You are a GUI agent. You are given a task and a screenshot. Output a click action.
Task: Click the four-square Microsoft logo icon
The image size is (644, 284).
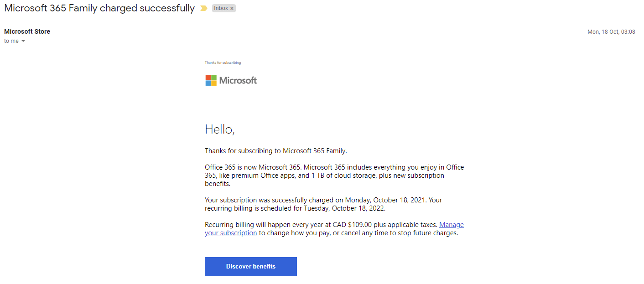(211, 81)
